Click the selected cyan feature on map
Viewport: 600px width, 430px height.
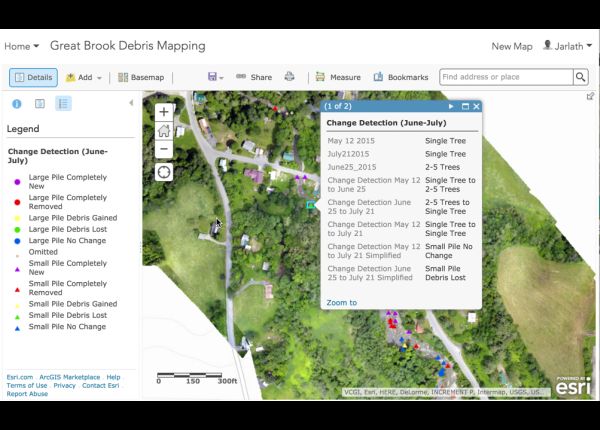point(310,205)
